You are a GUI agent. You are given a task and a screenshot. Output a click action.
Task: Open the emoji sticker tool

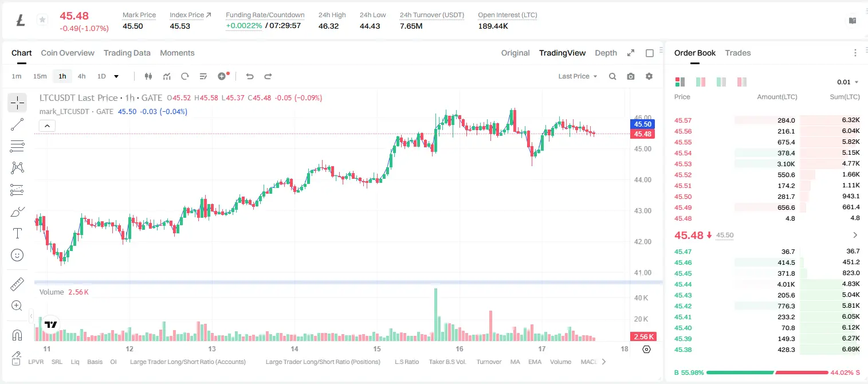[x=17, y=255]
